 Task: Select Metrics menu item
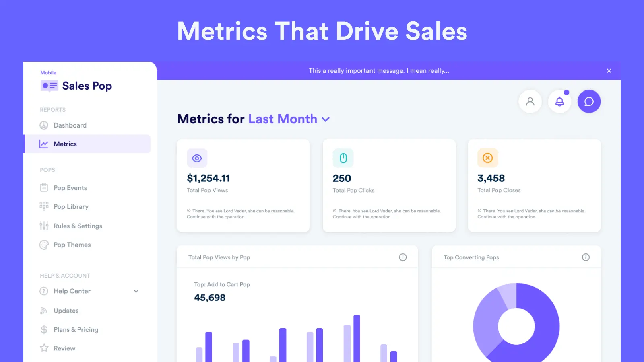[x=87, y=144]
